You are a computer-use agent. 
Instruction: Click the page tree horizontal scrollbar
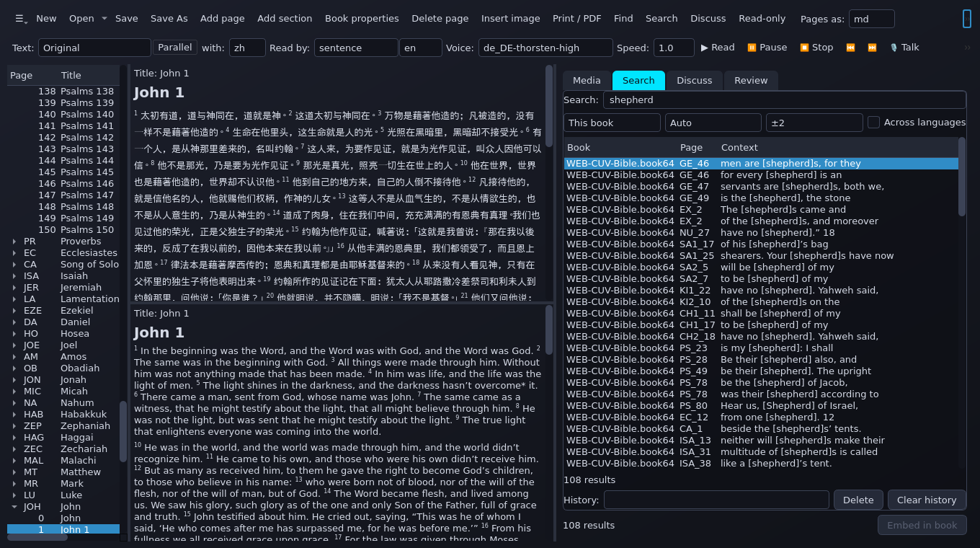[x=37, y=536]
